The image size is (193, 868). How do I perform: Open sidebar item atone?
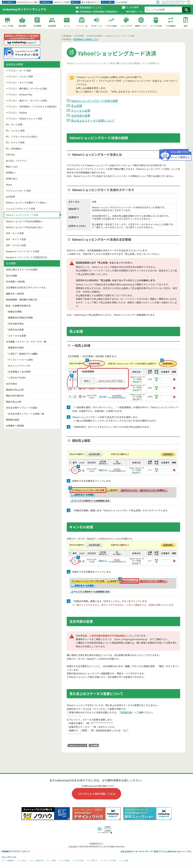tap(32, 185)
